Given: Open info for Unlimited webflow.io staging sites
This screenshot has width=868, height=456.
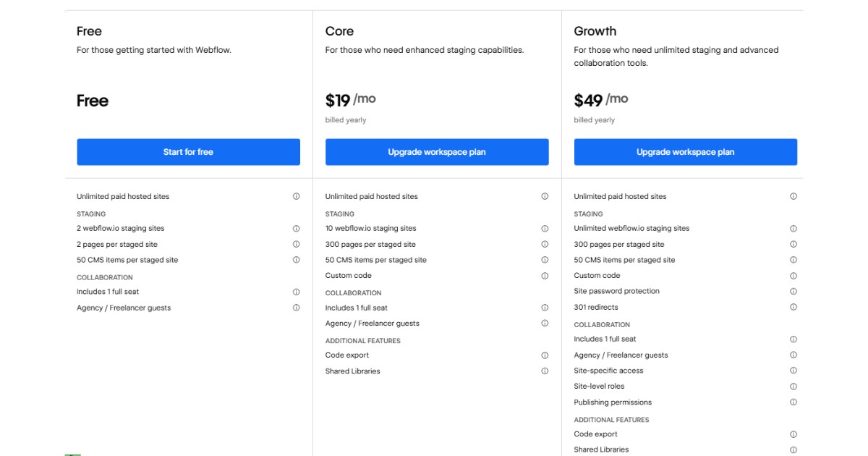Looking at the screenshot, I should click(793, 229).
